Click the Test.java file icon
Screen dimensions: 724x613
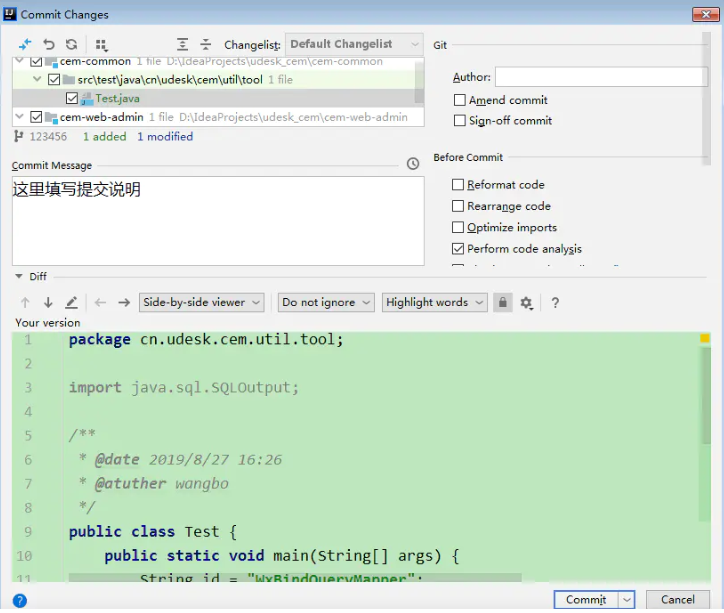tap(87, 99)
